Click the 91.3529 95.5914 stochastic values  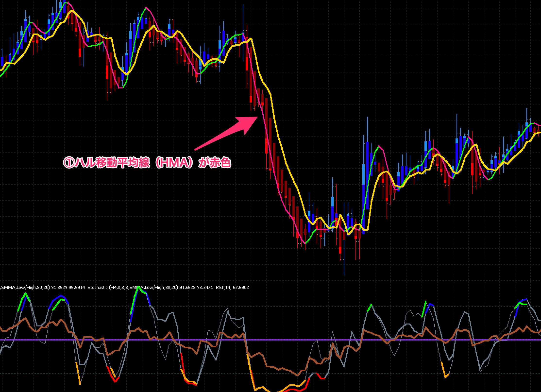click(x=68, y=287)
